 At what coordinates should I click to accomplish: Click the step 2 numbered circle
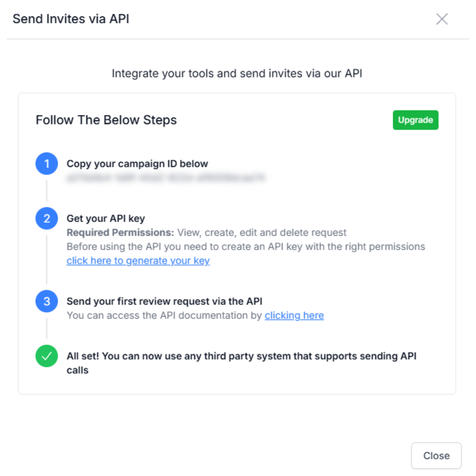(46, 218)
